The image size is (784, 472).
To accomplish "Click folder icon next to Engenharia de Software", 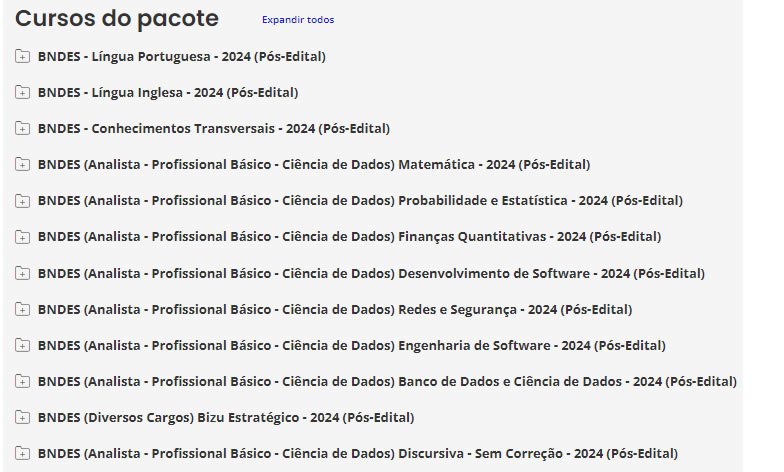I will 23,345.
